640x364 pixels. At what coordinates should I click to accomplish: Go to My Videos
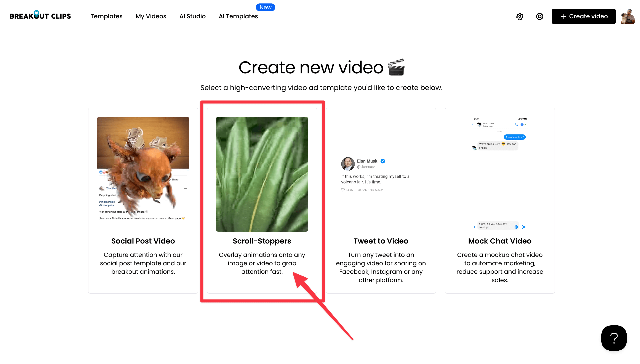click(151, 16)
